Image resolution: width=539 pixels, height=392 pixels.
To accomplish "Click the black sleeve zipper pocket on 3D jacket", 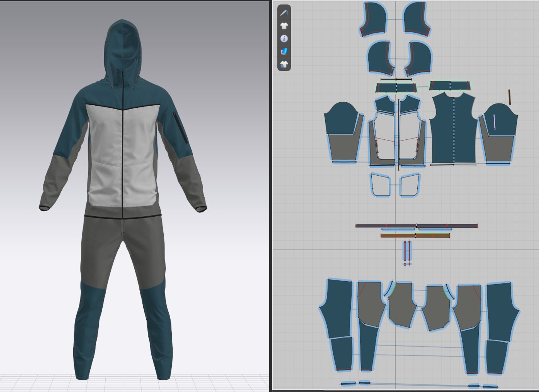I will click(180, 127).
